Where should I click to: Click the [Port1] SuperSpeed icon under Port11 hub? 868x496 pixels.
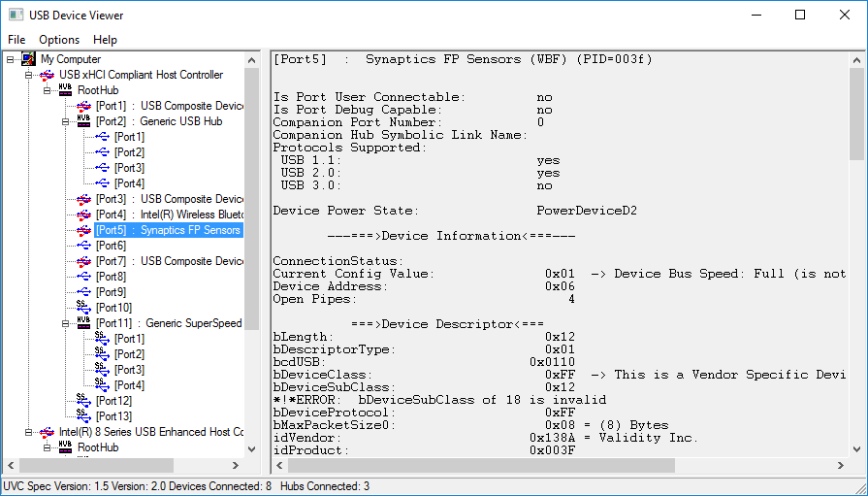(x=102, y=338)
